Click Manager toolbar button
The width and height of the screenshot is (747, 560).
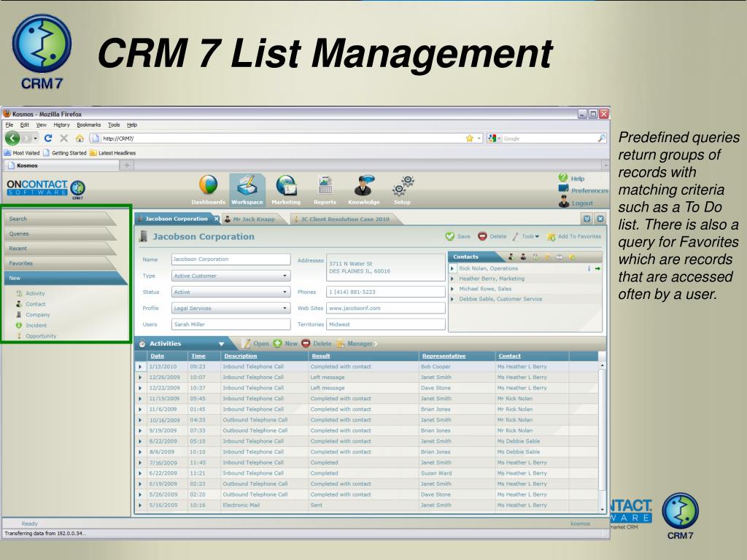(355, 343)
